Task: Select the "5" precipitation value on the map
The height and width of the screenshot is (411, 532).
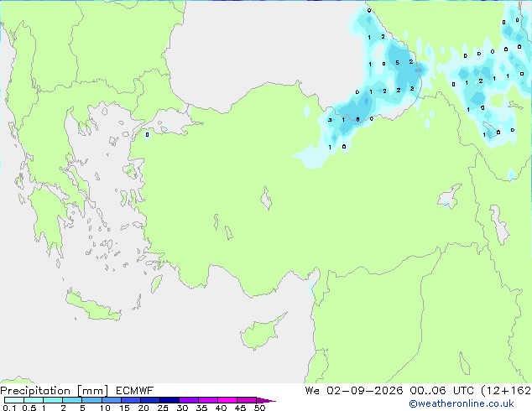Action: 397,62
